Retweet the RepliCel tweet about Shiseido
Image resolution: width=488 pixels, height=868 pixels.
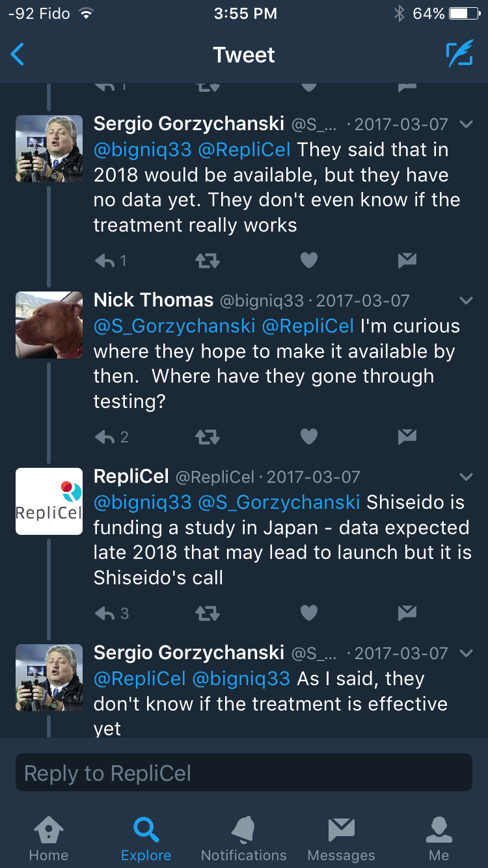(x=208, y=614)
